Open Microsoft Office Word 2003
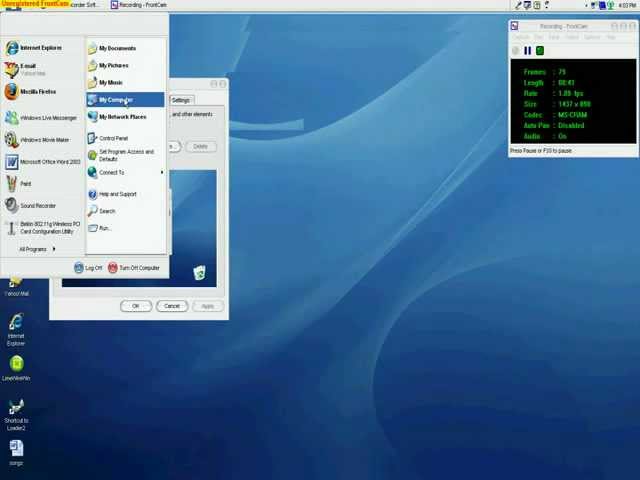Screen dimensions: 640x480 click(x=42, y=162)
